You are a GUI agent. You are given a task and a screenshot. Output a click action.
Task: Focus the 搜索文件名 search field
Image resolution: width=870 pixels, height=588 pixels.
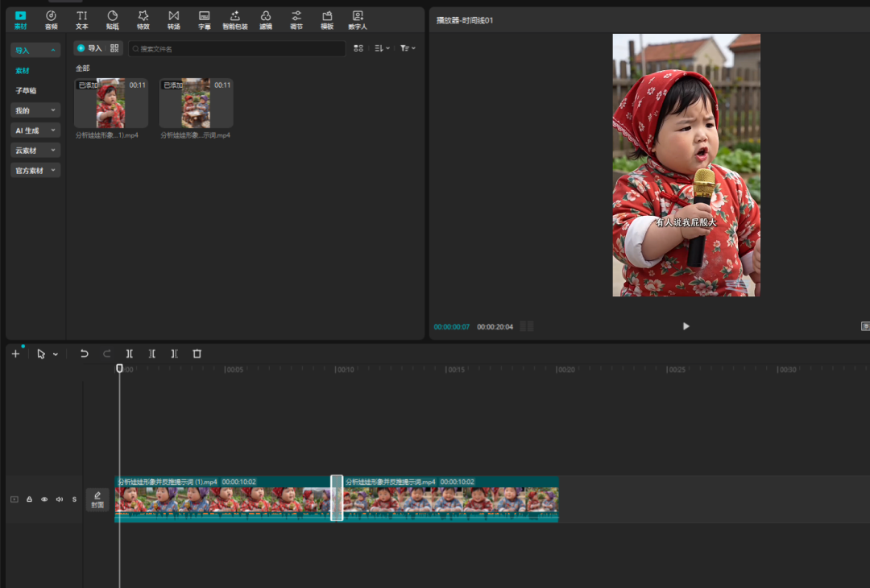[237, 49]
